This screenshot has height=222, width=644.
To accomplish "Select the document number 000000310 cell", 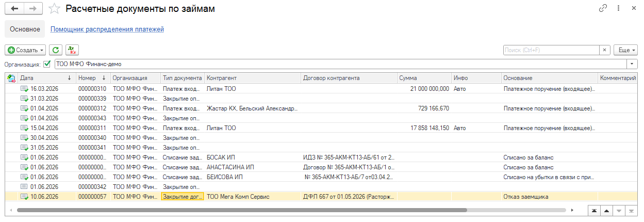I will coord(93,89).
